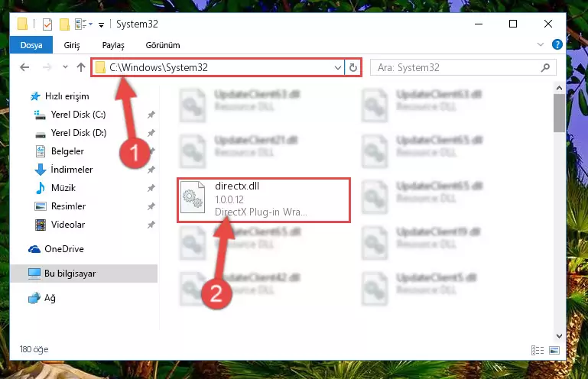This screenshot has height=379, width=588.
Task: Open Müzik folder in sidebar
Action: coord(63,188)
